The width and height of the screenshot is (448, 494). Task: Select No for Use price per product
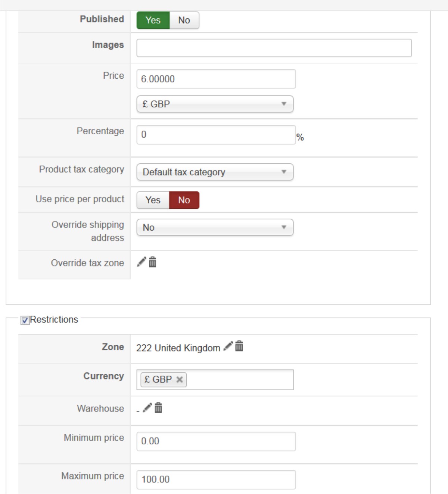(x=184, y=200)
